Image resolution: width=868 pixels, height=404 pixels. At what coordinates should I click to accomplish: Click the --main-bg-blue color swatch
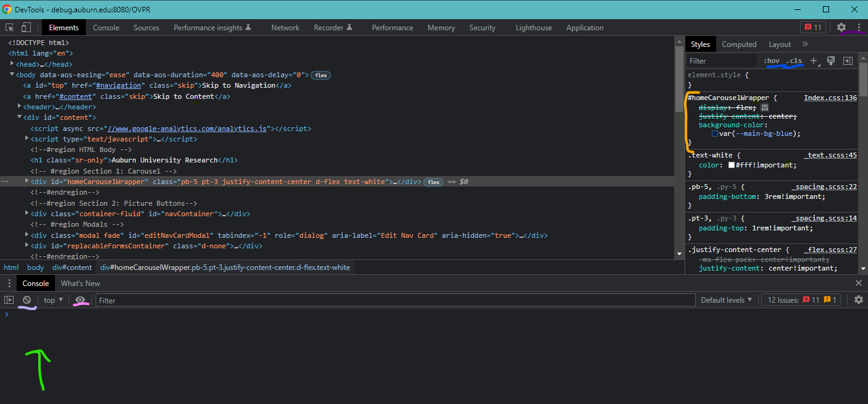point(715,133)
